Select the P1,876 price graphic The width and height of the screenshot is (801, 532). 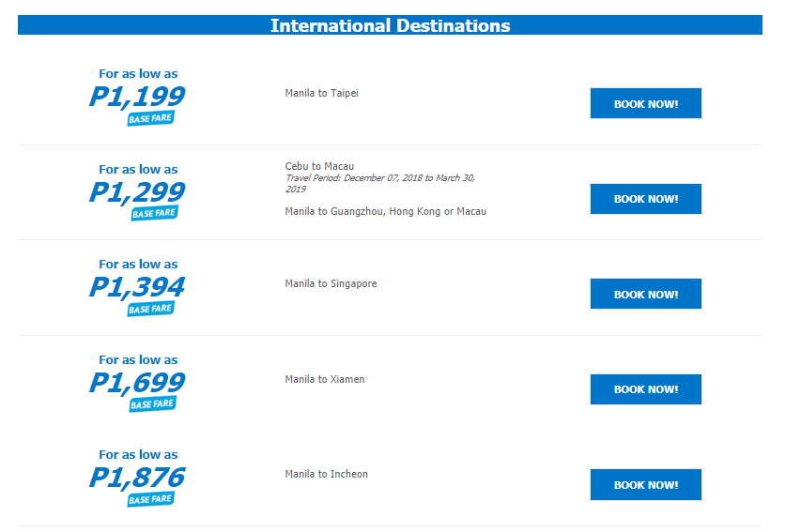[x=137, y=478]
